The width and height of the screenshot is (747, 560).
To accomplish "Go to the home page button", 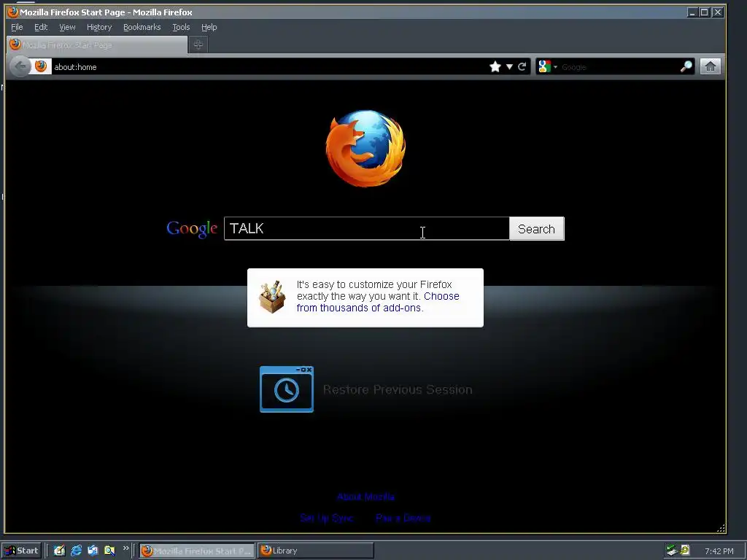I will click(x=711, y=66).
